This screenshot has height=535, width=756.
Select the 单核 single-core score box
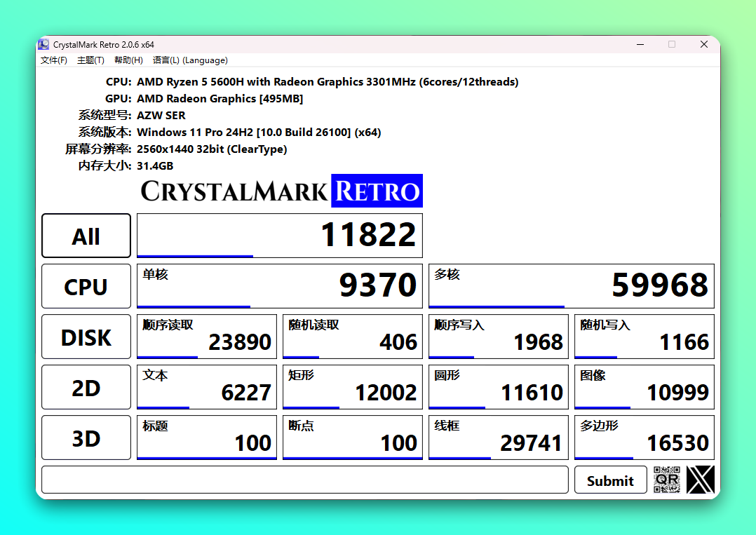point(280,286)
